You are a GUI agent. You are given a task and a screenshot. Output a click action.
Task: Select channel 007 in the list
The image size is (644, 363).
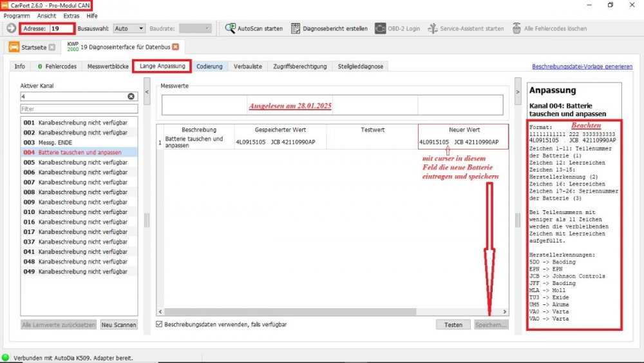pyautogui.click(x=79, y=182)
